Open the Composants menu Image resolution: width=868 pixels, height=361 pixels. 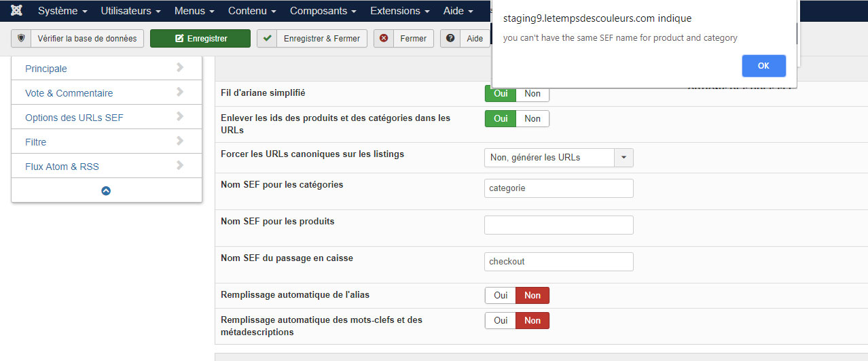pyautogui.click(x=323, y=11)
